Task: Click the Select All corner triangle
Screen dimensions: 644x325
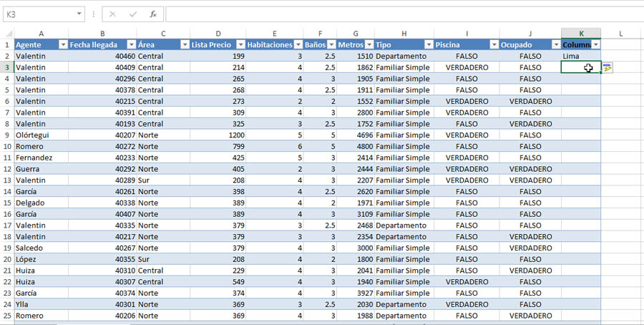Action: [9, 34]
